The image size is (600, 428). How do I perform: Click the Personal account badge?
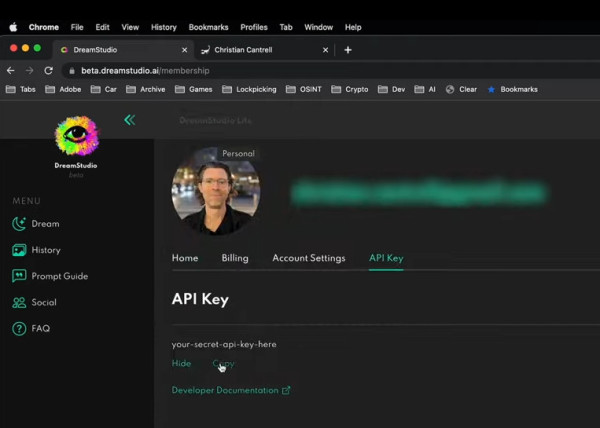point(238,154)
